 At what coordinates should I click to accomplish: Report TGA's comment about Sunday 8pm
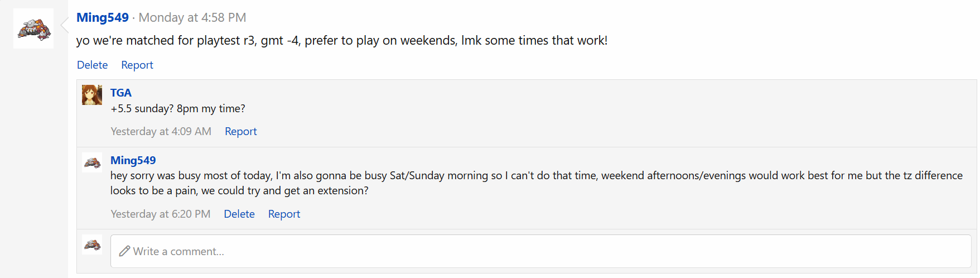click(240, 131)
